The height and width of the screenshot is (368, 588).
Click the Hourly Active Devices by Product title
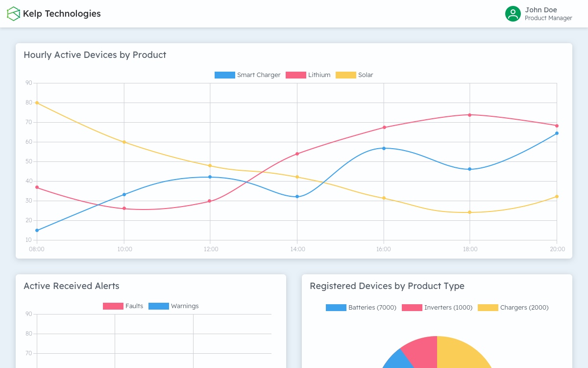point(95,55)
